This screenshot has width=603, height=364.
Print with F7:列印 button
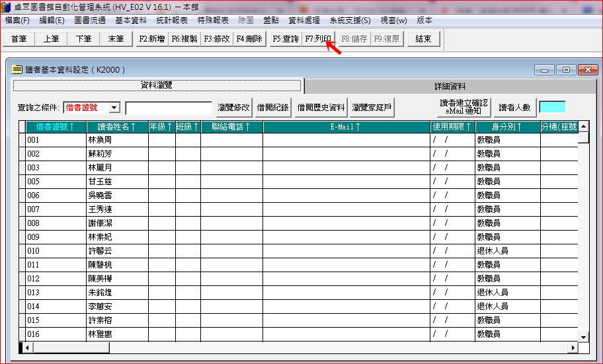(318, 39)
